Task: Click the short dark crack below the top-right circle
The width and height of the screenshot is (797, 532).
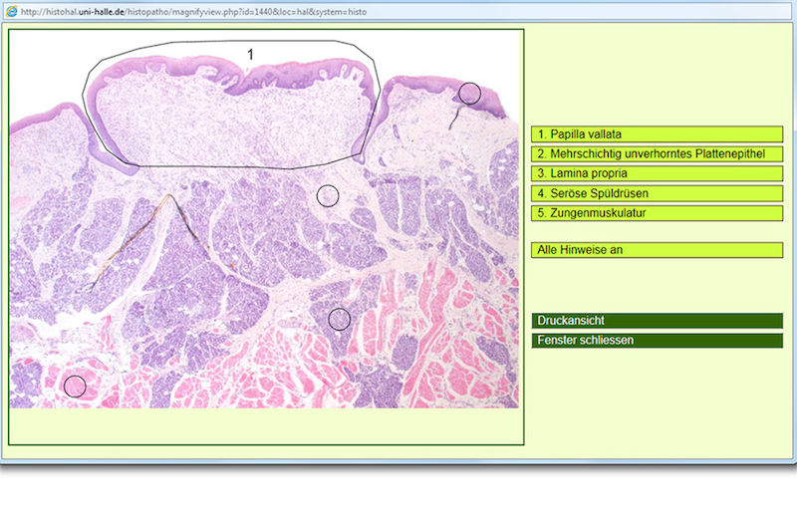Action: (x=454, y=120)
